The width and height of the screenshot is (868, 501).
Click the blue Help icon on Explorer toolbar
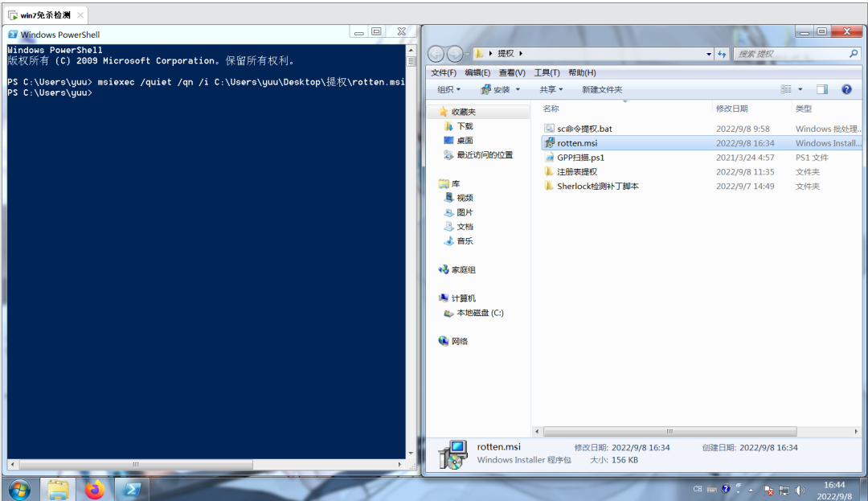point(845,89)
